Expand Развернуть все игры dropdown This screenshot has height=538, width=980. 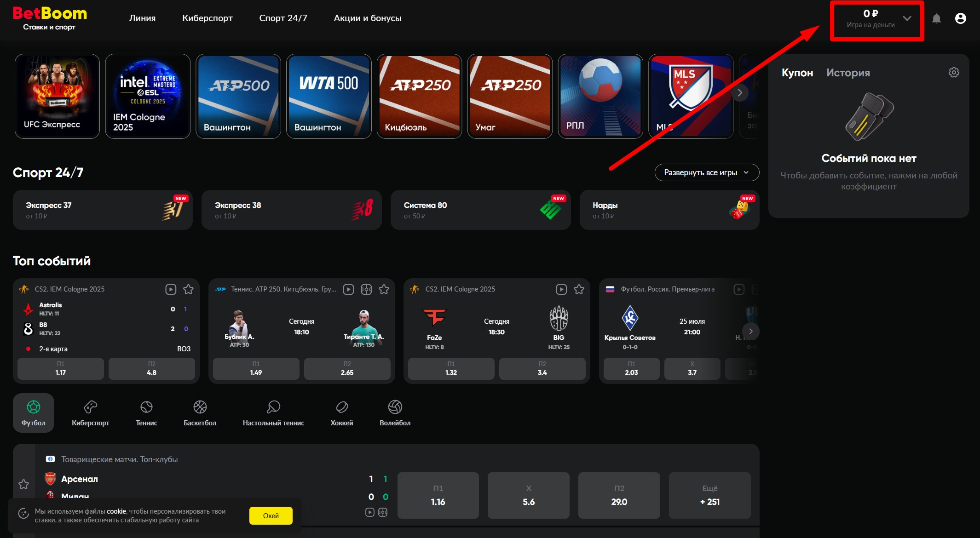707,172
